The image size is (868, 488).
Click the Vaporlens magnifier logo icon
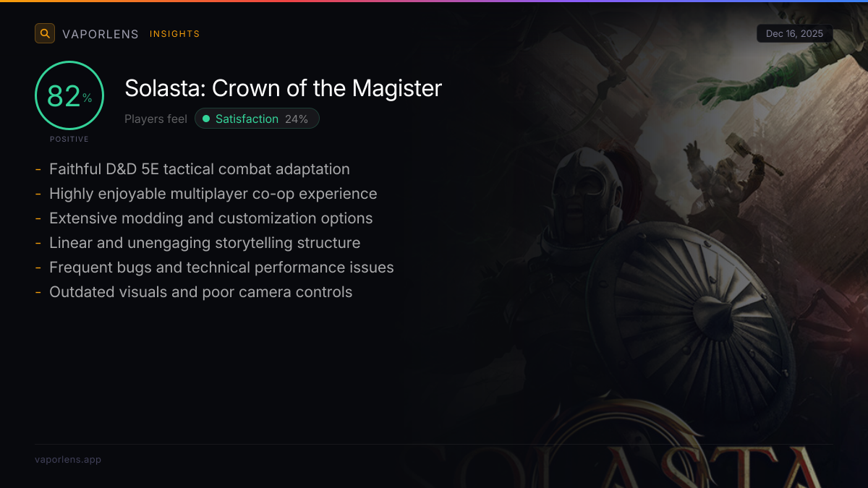(x=45, y=33)
